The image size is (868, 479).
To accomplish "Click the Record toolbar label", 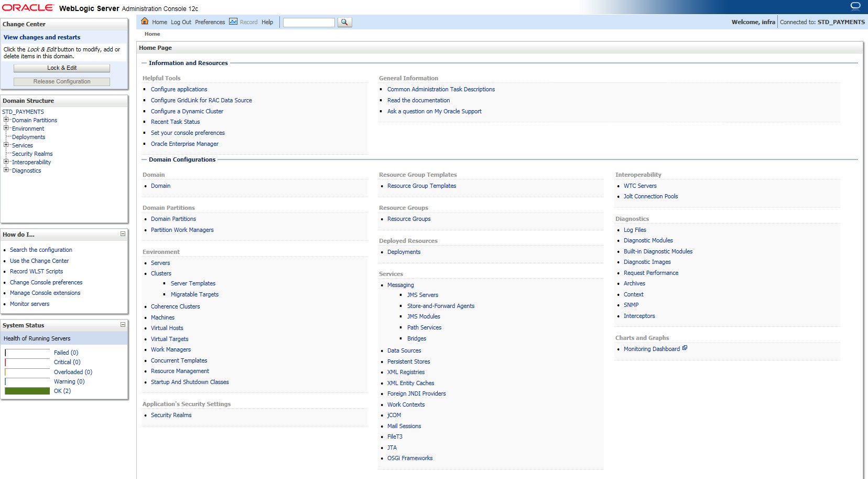I will tap(248, 22).
